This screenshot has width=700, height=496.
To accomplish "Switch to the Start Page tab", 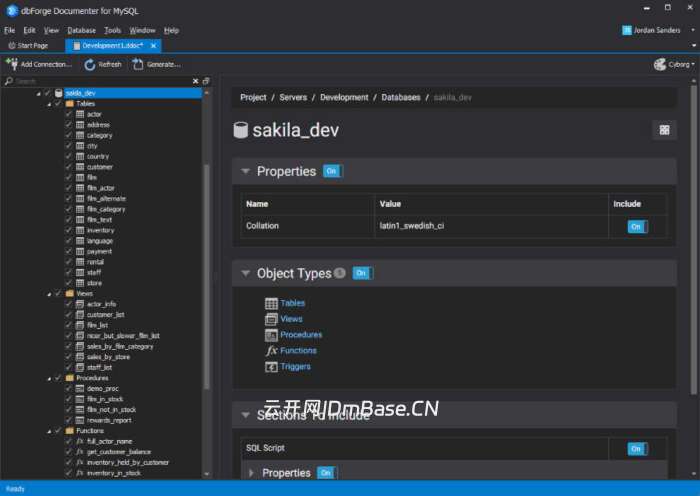I will click(x=28, y=46).
